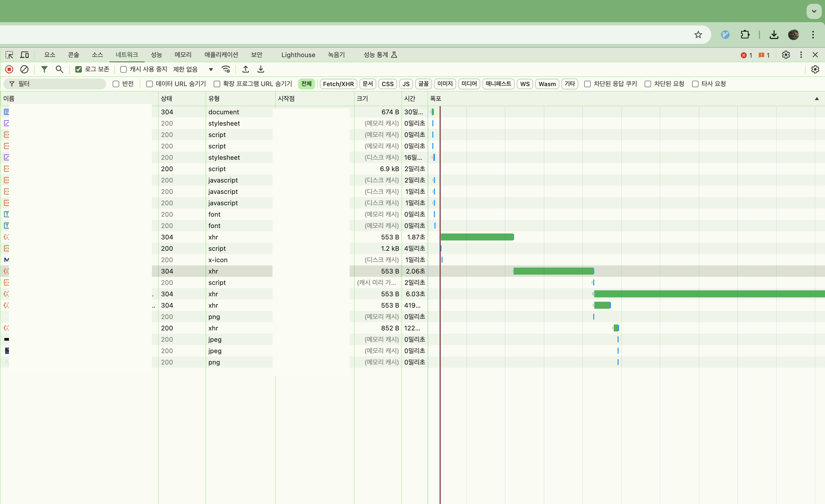Screen dimensions: 825x504
Task: Switch to the Lighthouse tab
Action: coord(298,55)
